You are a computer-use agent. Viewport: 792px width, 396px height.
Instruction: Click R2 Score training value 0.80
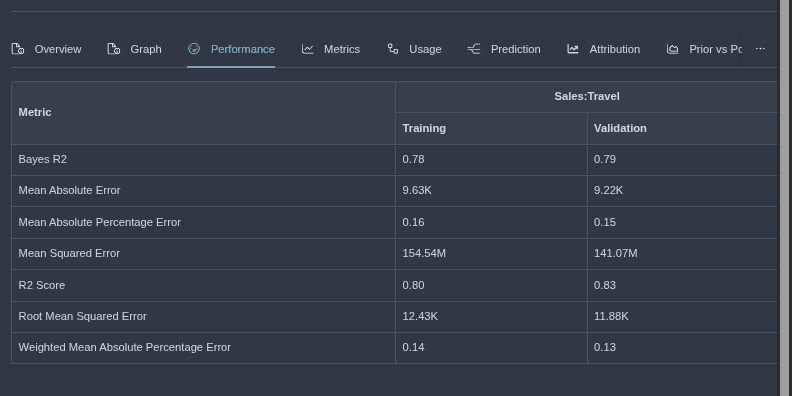413,285
